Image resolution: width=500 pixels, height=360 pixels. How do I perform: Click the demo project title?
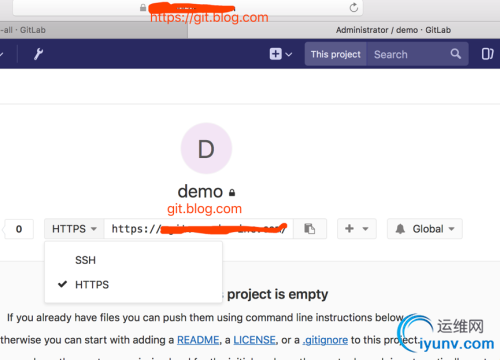click(200, 192)
